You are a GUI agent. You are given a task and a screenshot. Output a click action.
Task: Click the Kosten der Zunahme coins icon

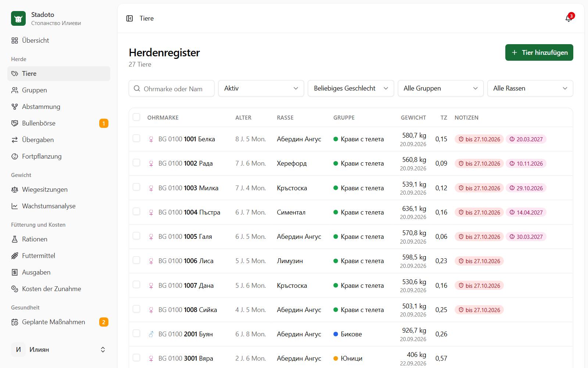(x=15, y=289)
